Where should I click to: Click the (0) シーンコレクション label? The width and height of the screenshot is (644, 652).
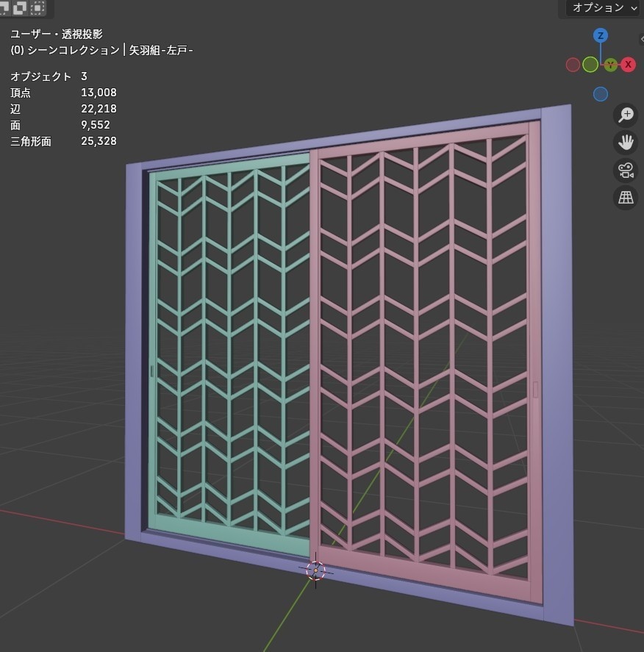point(65,50)
